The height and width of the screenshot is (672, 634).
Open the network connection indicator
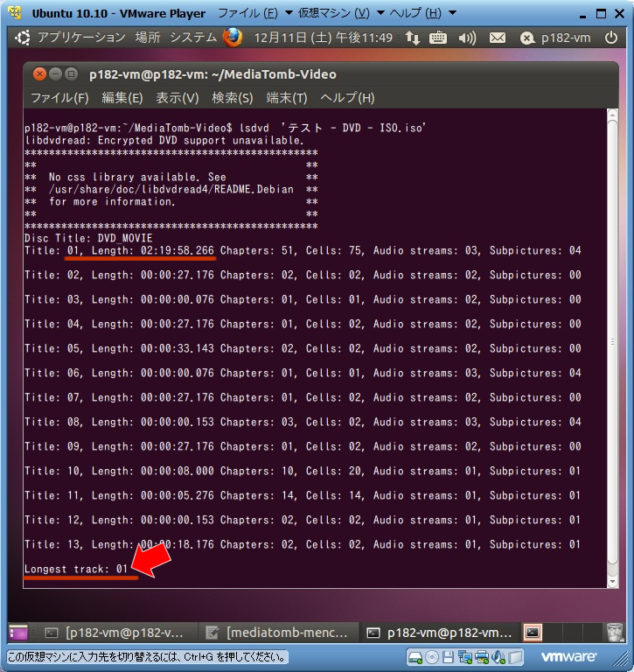(413, 38)
